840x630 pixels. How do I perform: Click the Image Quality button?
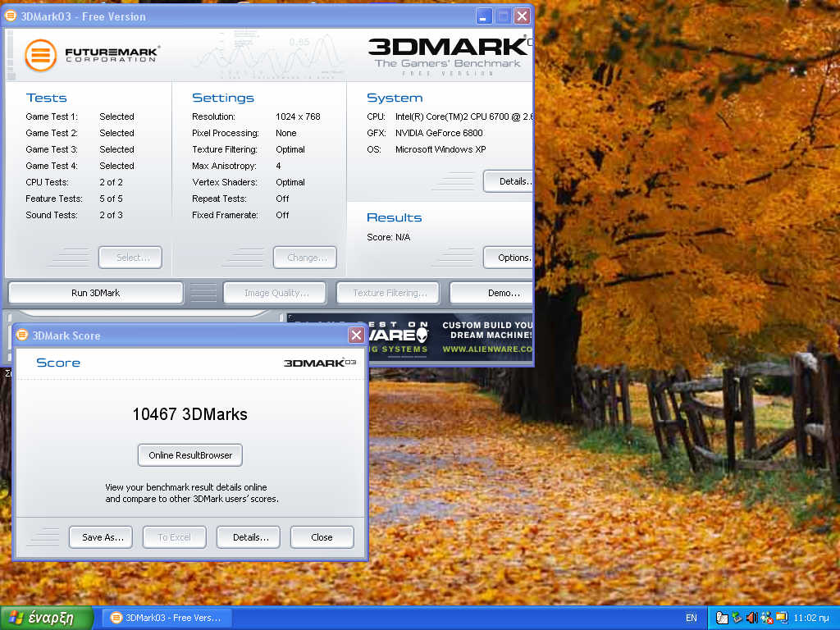[x=275, y=293]
